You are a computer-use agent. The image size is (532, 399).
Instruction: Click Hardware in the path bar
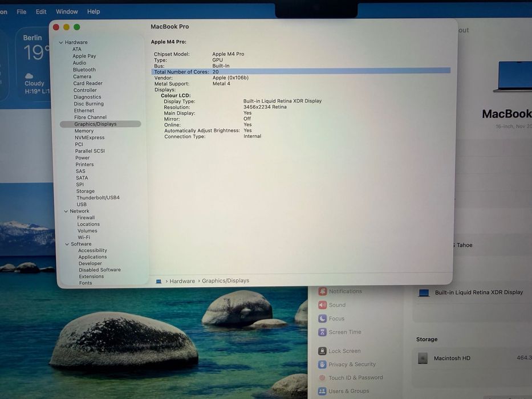[182, 281]
